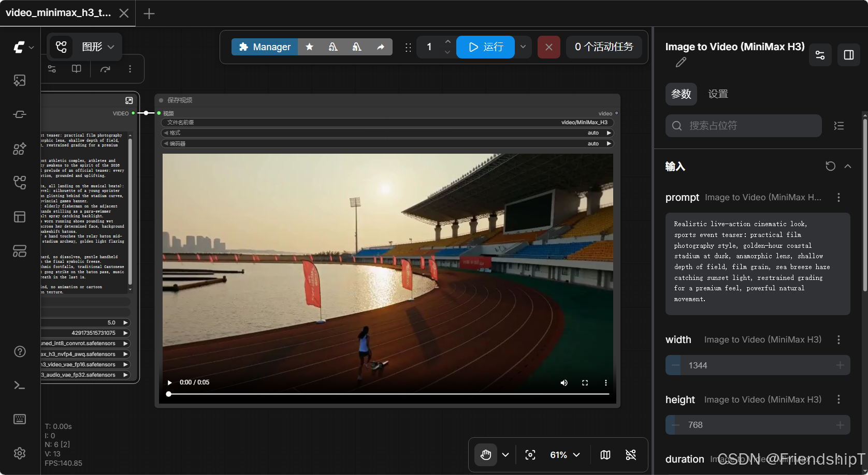Open the dropdown arrow next to 运行
The height and width of the screenshot is (475, 868).
523,47
